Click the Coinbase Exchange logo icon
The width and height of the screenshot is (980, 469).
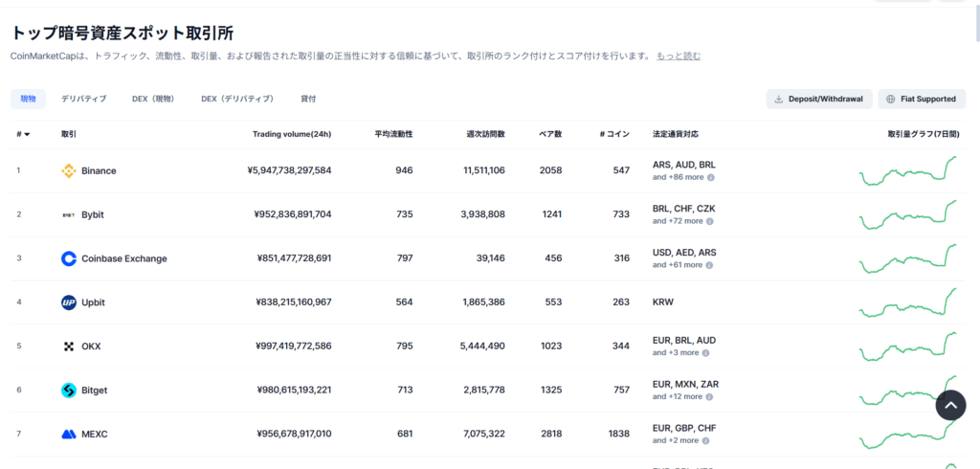[69, 258]
